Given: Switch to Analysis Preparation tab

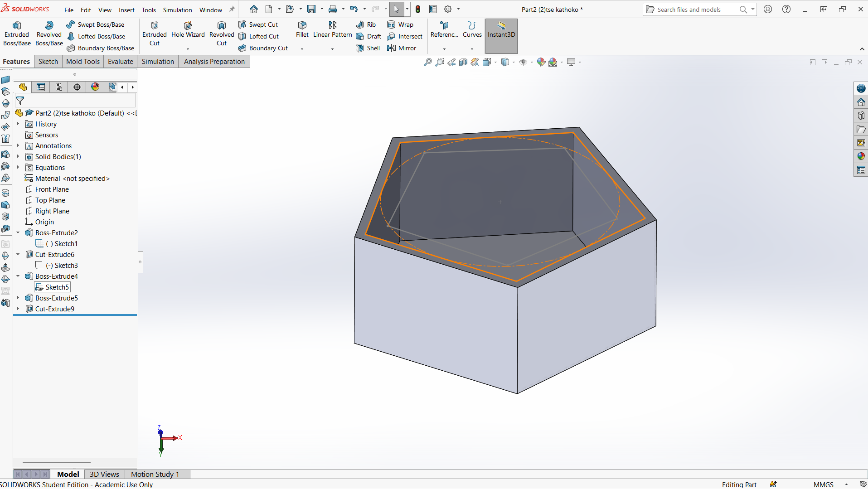Looking at the screenshot, I should (x=214, y=62).
